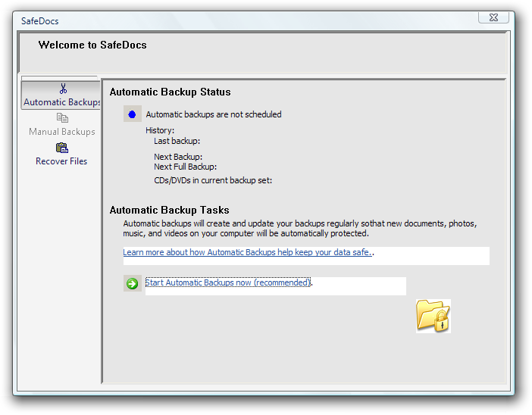Click the 'Automatic Backup Tasks' heading
Viewport: 532px width, 415px height.
(x=169, y=210)
